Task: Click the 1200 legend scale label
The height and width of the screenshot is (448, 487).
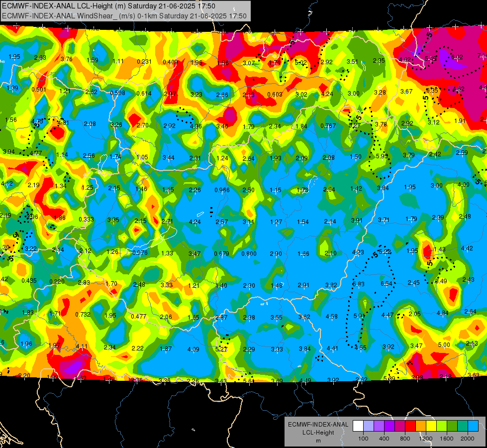Action: [426, 439]
